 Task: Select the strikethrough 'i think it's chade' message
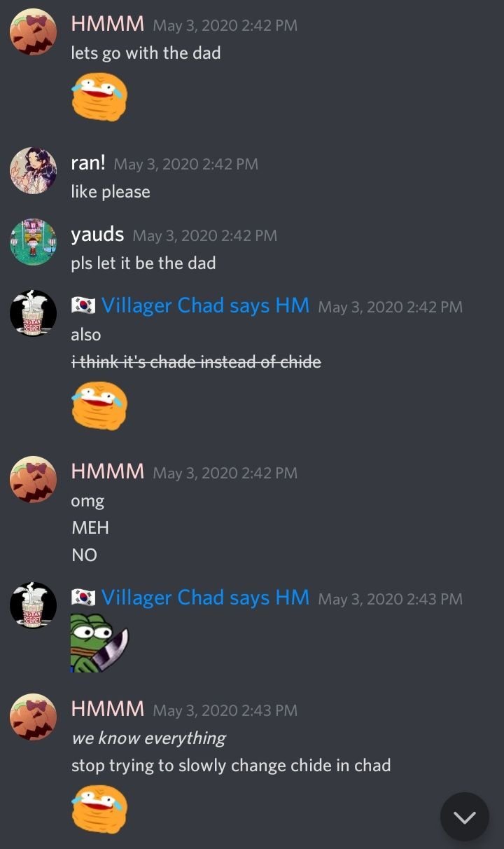point(196,362)
